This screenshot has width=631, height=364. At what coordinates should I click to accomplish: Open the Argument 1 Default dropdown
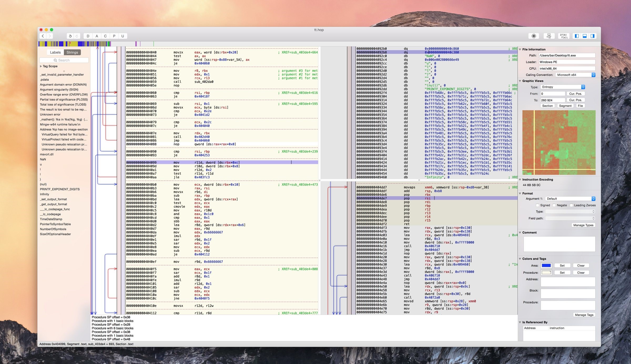570,199
